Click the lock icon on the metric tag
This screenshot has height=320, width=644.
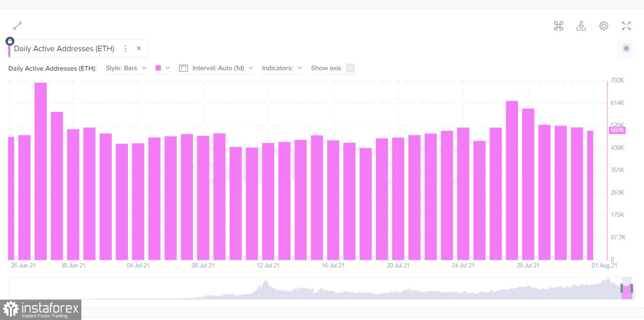10,41
